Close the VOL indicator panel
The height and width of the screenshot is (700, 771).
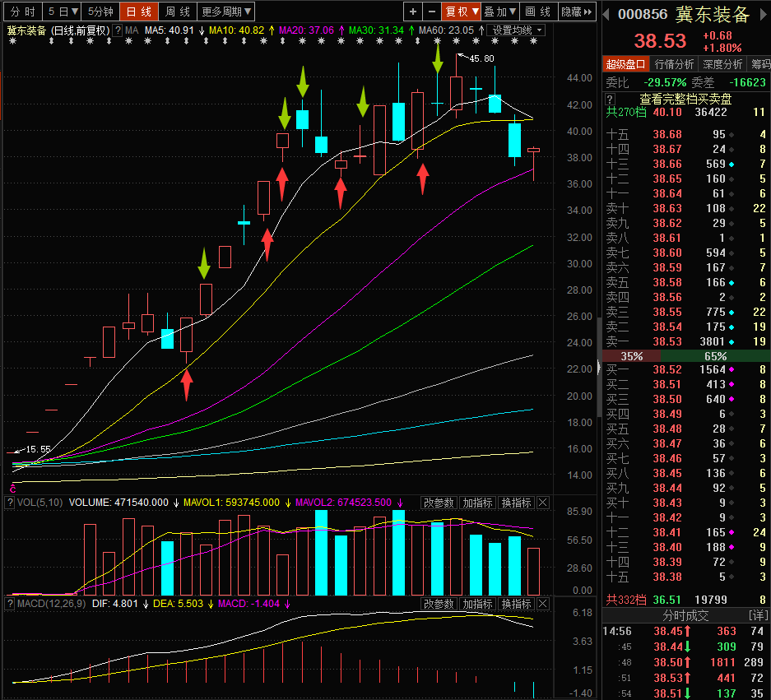pos(543,503)
